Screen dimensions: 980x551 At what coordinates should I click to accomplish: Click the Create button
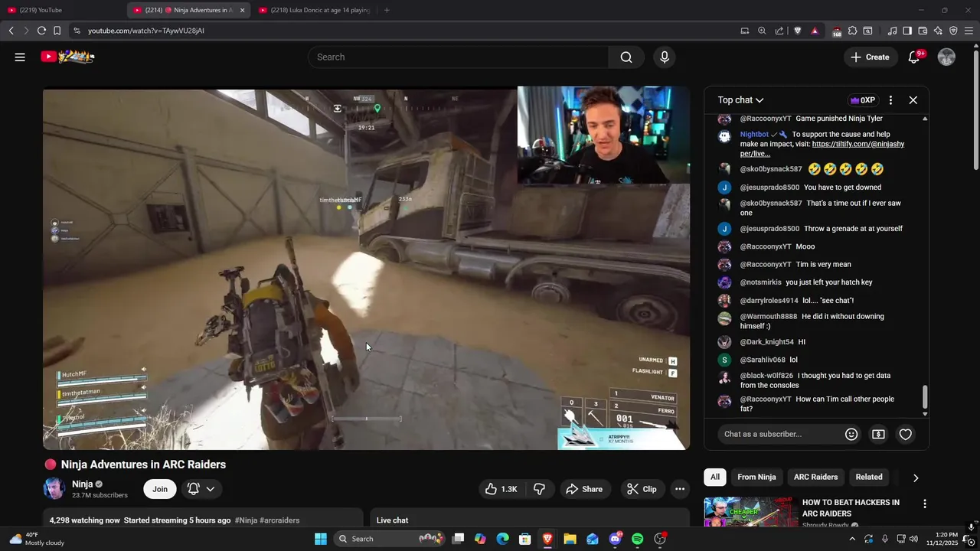[870, 57]
